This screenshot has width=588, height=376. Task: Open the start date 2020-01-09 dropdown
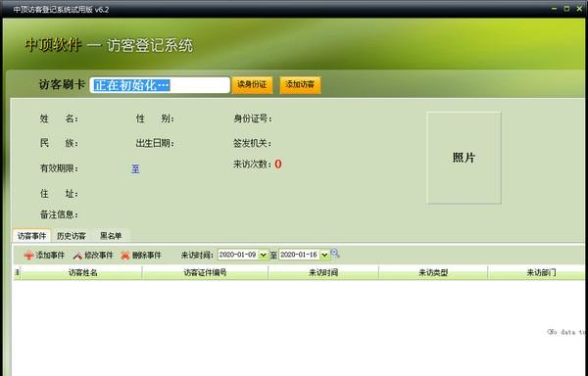coord(264,255)
